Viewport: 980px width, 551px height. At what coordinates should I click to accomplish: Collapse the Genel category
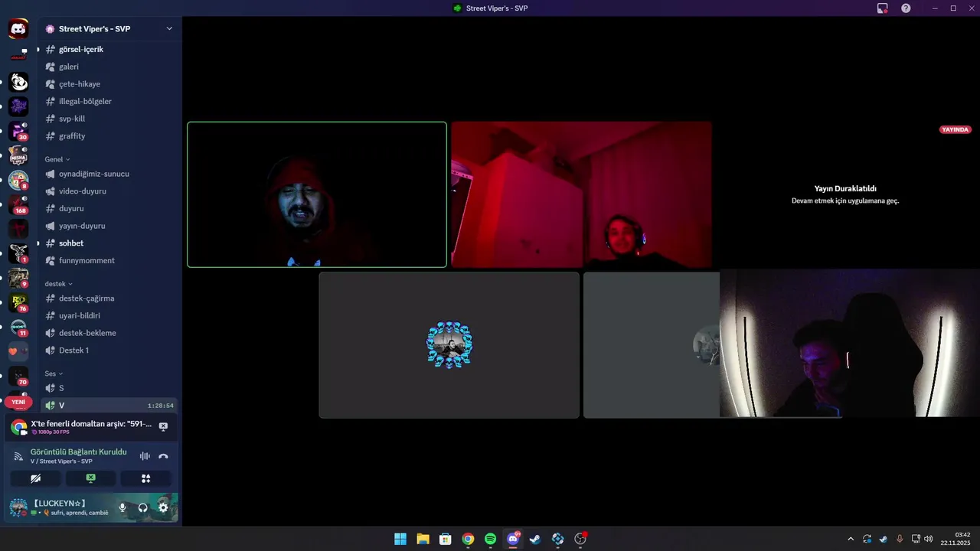coord(57,159)
